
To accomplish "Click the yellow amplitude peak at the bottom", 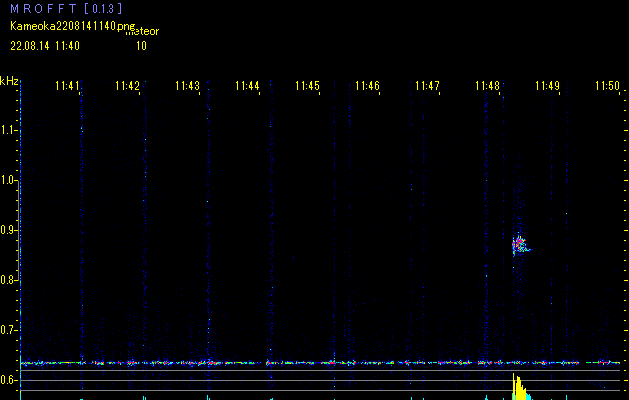I will pos(520,387).
